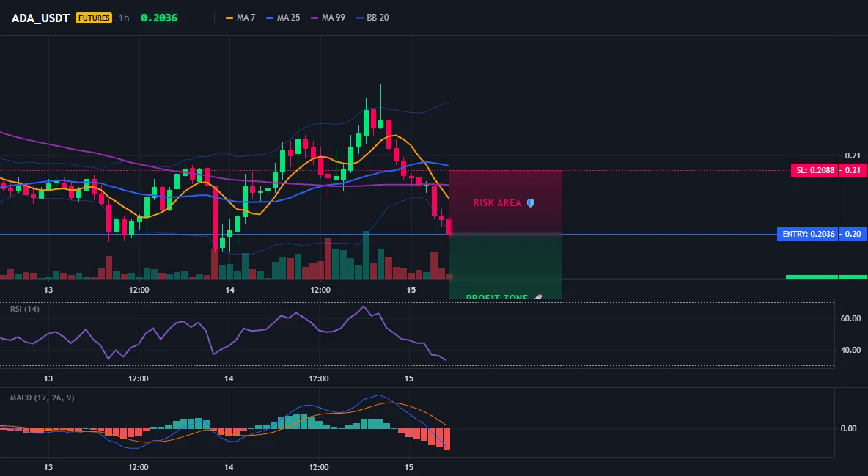Click the 60.00 level on RSI axis

click(850, 318)
